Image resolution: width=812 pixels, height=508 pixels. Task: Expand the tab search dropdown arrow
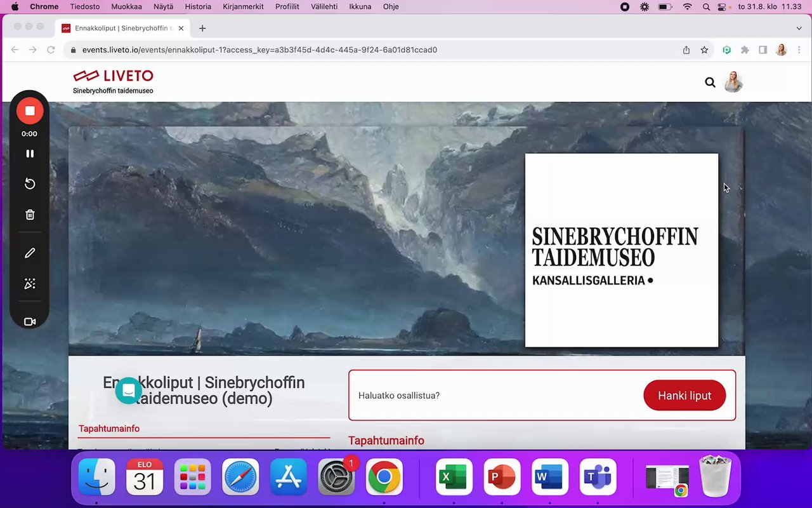799,28
